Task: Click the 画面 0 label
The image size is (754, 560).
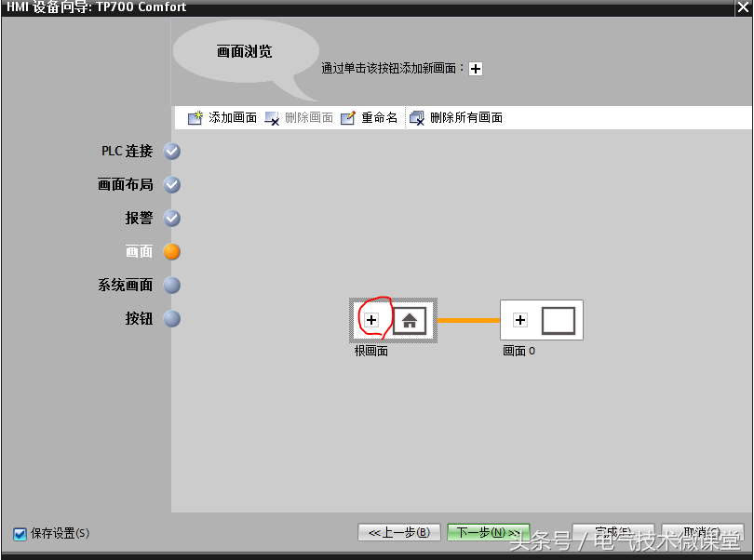Action: (x=518, y=352)
